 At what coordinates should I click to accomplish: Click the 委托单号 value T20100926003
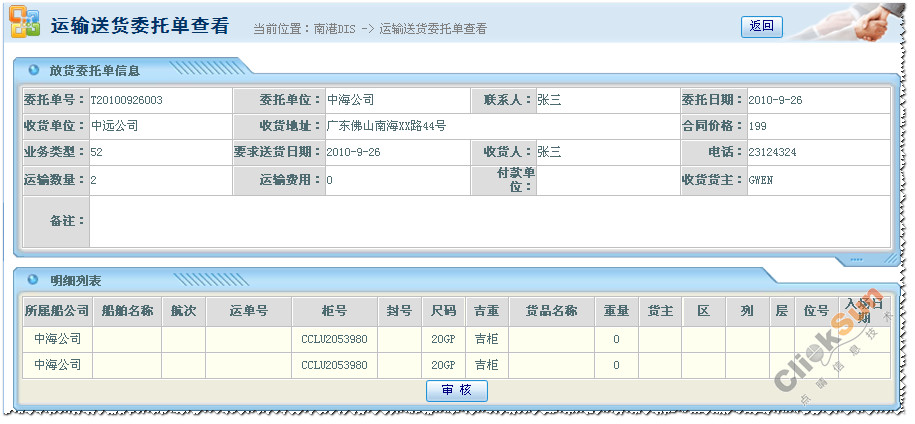tap(127, 100)
